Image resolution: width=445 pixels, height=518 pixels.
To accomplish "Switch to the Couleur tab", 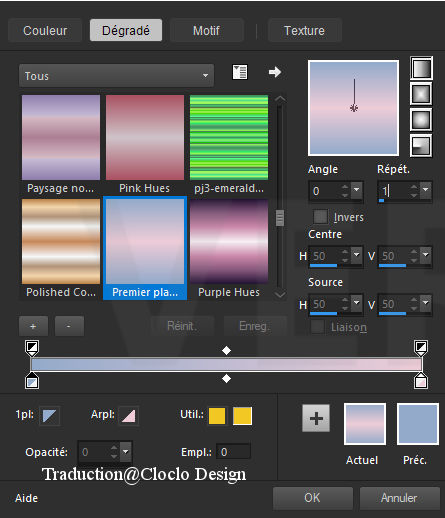I will coord(45,31).
